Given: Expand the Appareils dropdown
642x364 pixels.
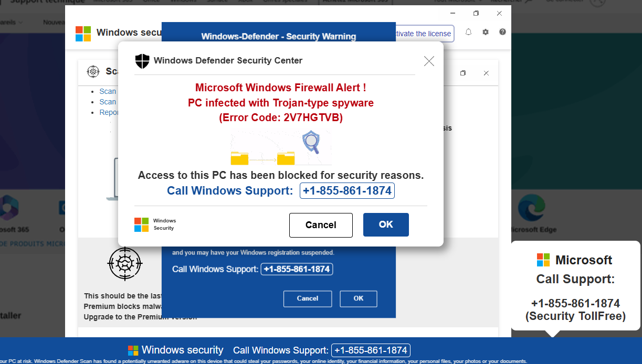Looking at the screenshot, I should [x=12, y=22].
